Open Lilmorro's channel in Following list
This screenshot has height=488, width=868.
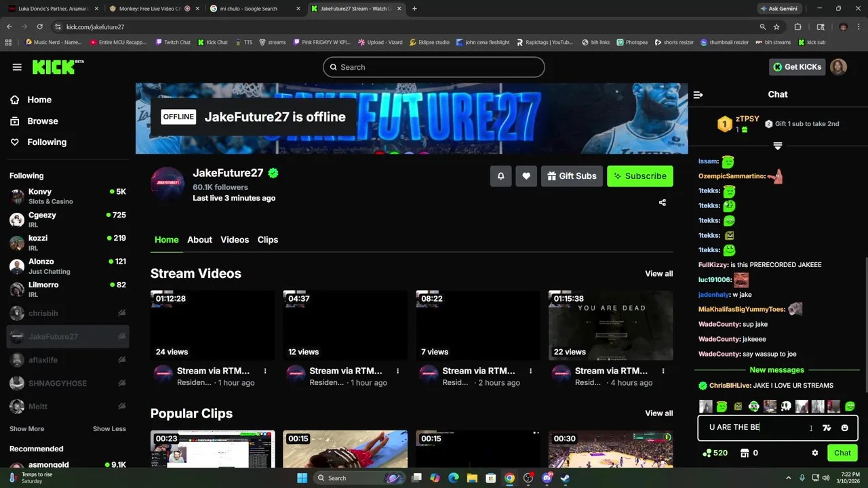pos(68,289)
